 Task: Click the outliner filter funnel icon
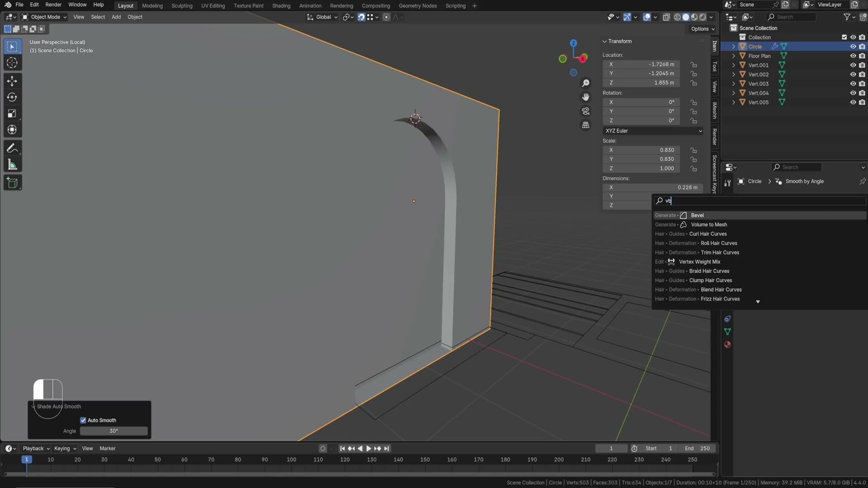point(847,17)
